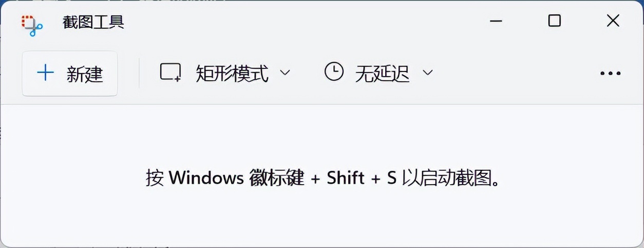
Task: Click the word "Shift" in the hint text
Action: tap(345, 178)
